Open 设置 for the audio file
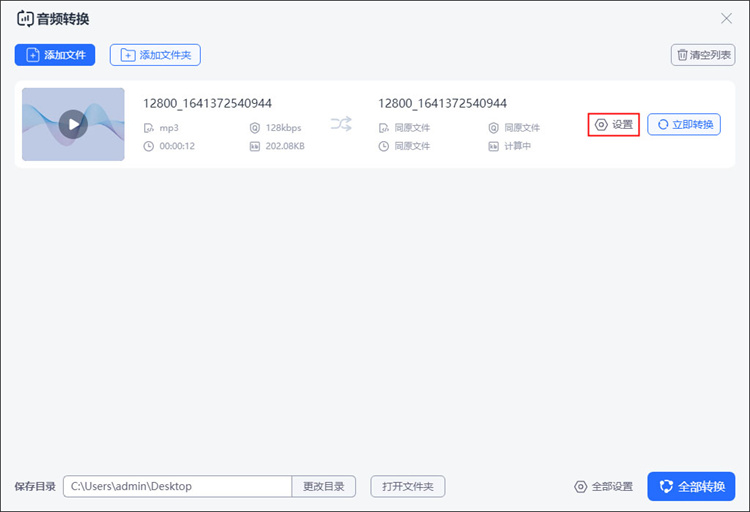Image resolution: width=750 pixels, height=512 pixels. tap(614, 125)
